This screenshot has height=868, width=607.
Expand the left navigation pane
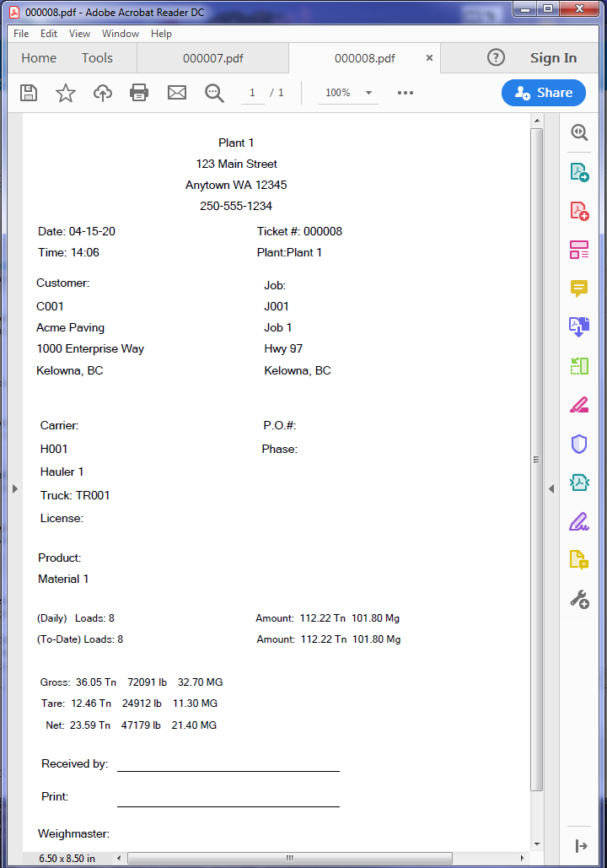coord(15,488)
